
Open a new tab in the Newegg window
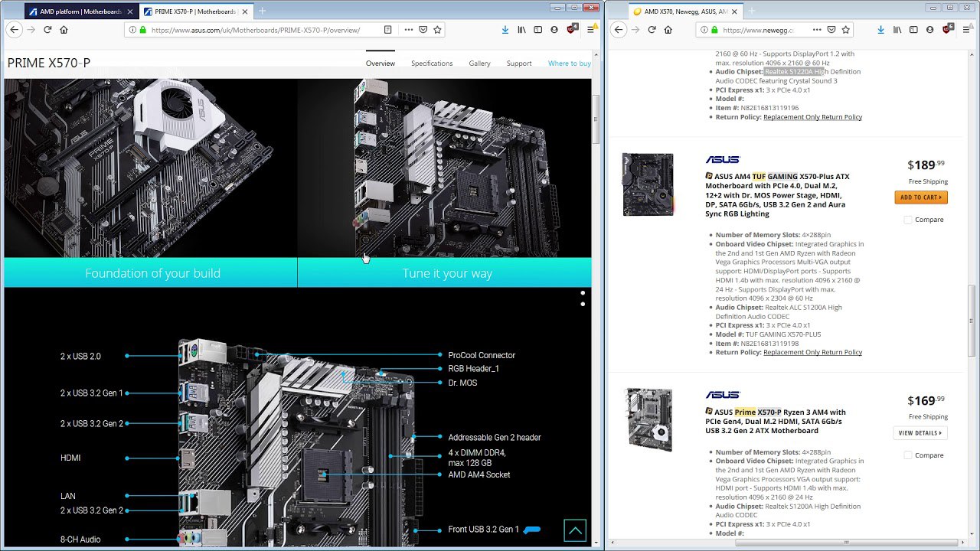(x=752, y=11)
